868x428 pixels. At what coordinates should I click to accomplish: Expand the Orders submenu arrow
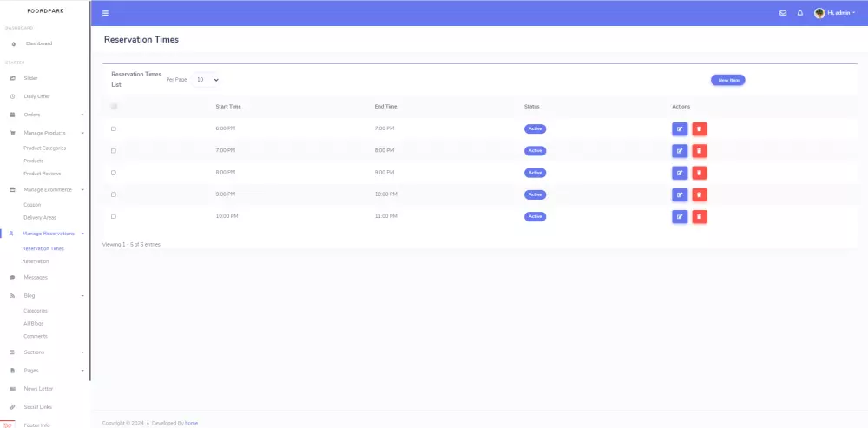click(82, 115)
